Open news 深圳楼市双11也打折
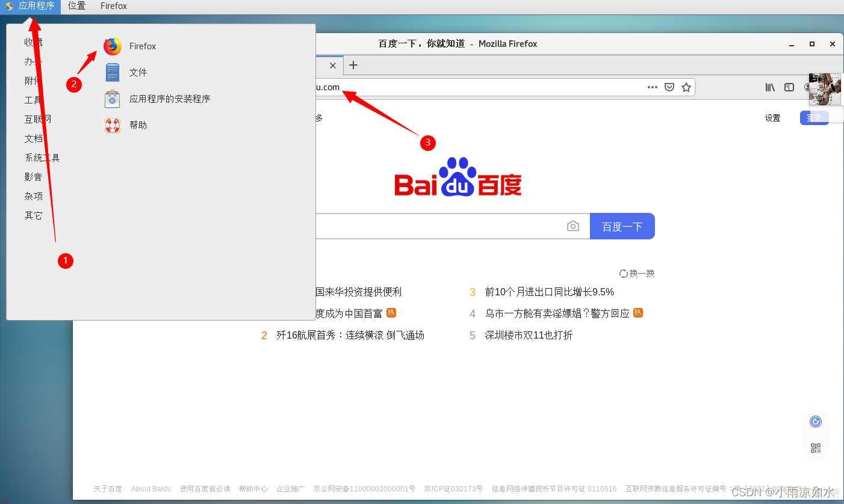Screen dimensions: 844x504 [x=529, y=335]
